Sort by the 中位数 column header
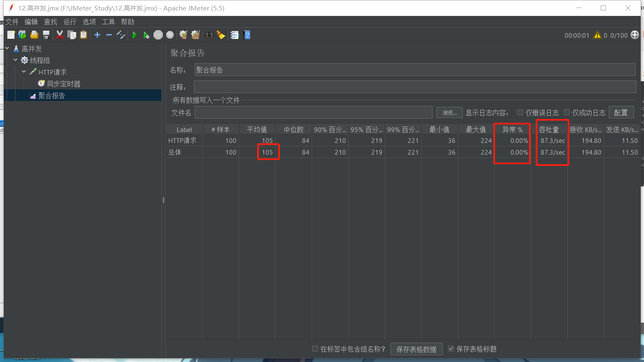This screenshot has height=362, width=644. tap(294, 129)
